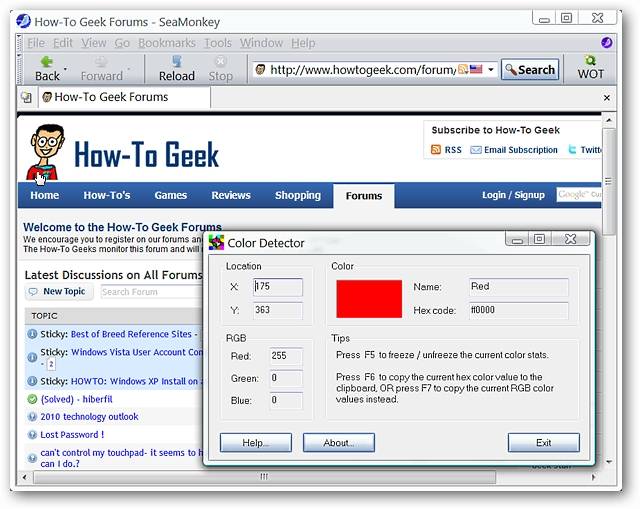Screen dimensions: 640x509
Task: Open the Window menu
Action: tap(261, 43)
